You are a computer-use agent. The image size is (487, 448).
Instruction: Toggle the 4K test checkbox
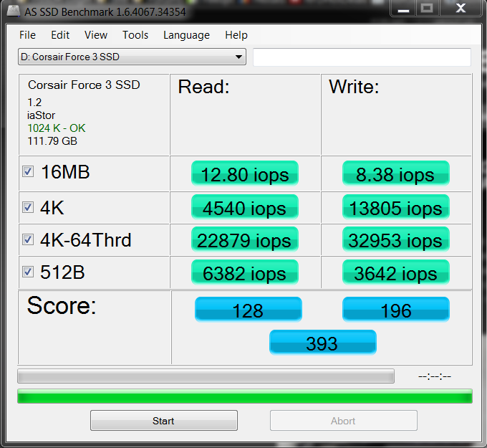28,207
